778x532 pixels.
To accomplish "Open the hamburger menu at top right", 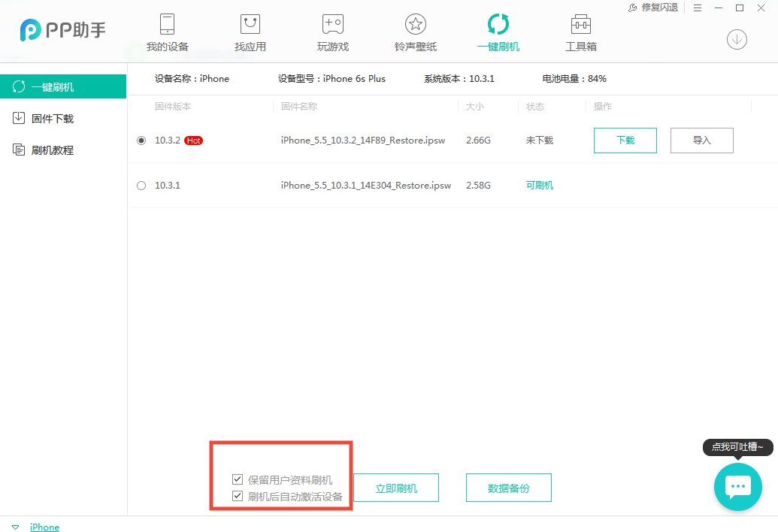I will (698, 8).
